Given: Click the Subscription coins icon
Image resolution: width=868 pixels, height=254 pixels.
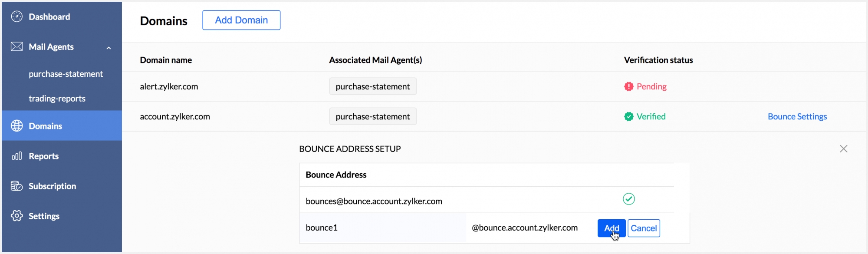Looking at the screenshot, I should pyautogui.click(x=16, y=186).
